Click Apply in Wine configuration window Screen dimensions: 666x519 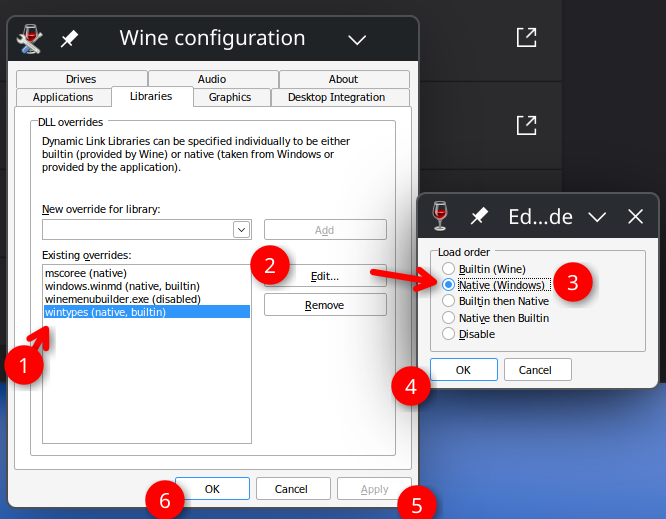point(374,489)
